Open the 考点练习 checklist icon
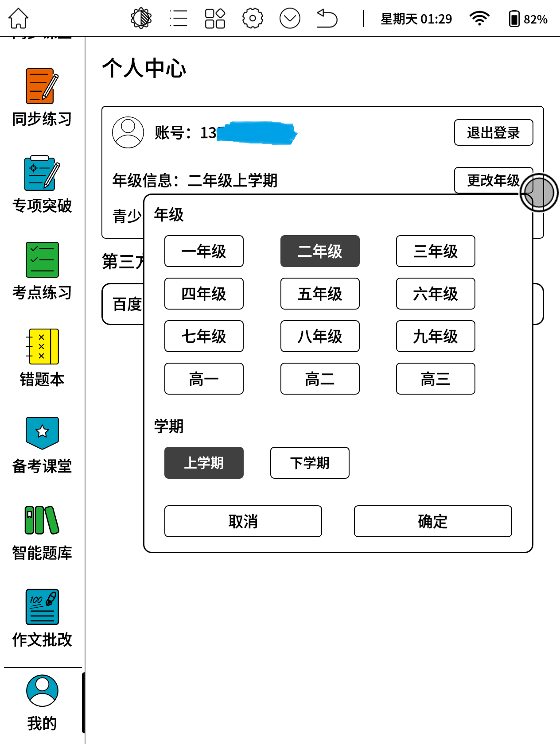Viewport: 560px width, 744px height. (42, 260)
